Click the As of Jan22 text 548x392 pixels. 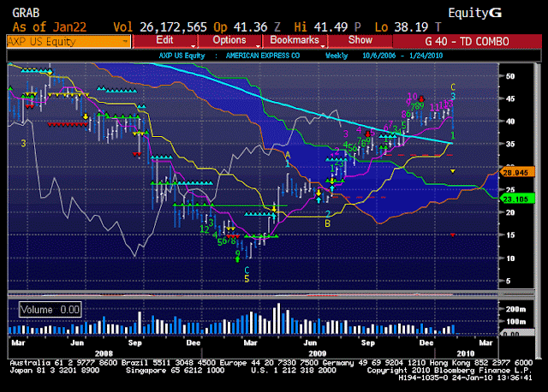click(x=50, y=27)
